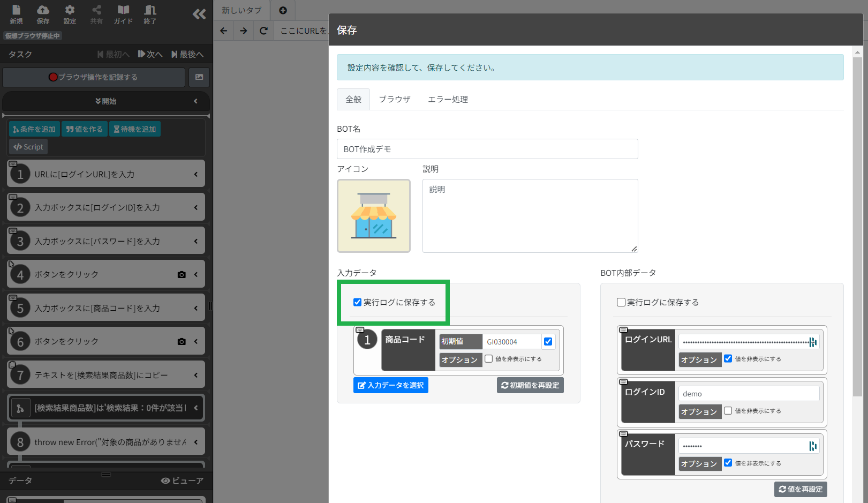Switch to the 全般 tab
The height and width of the screenshot is (503, 868).
pos(353,99)
